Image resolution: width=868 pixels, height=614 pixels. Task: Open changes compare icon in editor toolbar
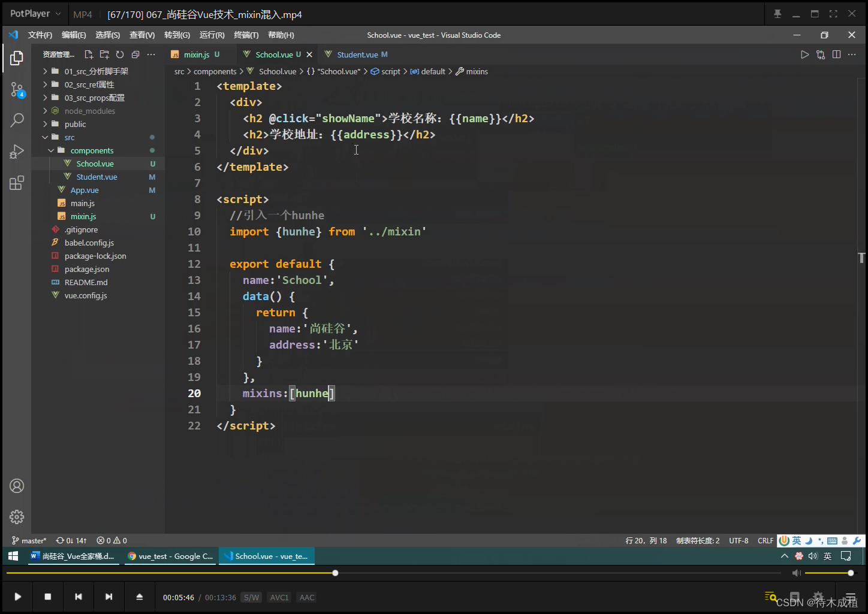click(821, 55)
